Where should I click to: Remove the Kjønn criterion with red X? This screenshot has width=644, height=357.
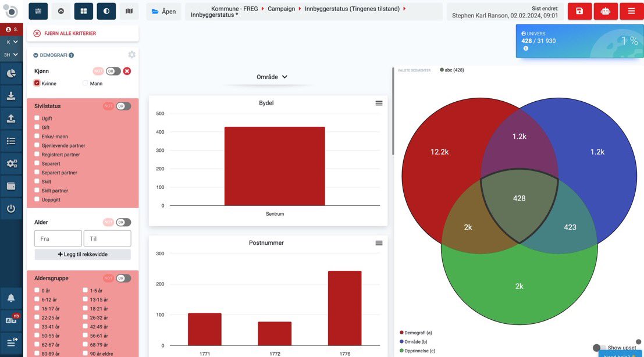pos(127,71)
